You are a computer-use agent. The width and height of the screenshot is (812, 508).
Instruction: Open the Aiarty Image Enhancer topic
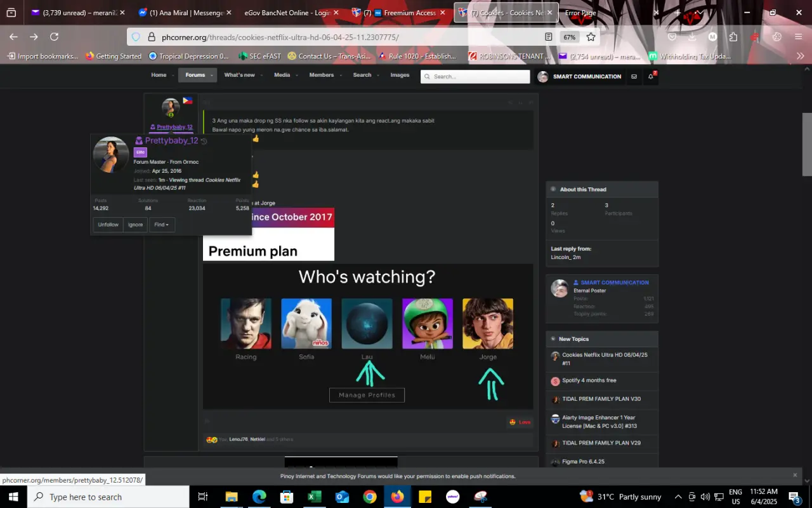(x=599, y=422)
